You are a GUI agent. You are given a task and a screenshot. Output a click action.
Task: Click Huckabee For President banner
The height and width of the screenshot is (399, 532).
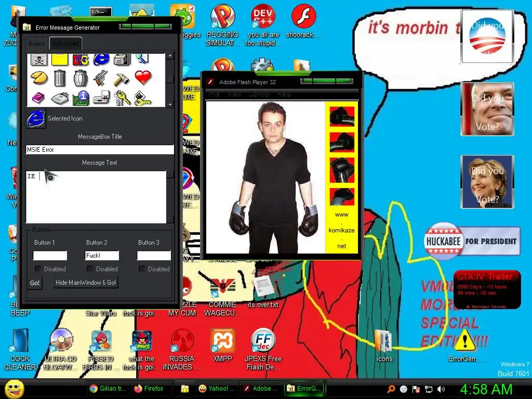[x=472, y=241]
